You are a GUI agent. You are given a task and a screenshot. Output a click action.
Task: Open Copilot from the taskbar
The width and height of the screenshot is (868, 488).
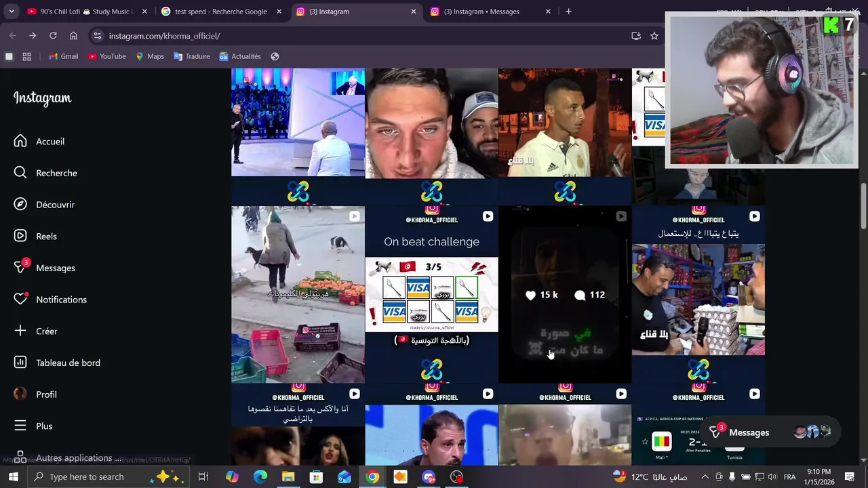232,476
